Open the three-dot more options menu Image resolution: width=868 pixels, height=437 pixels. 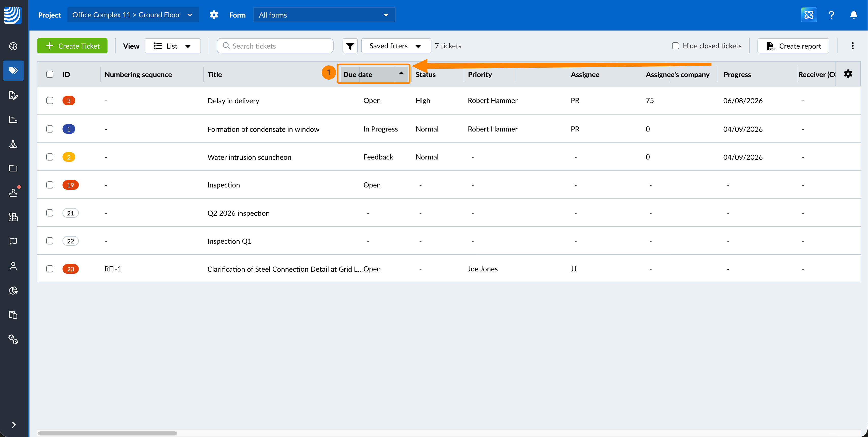click(852, 46)
